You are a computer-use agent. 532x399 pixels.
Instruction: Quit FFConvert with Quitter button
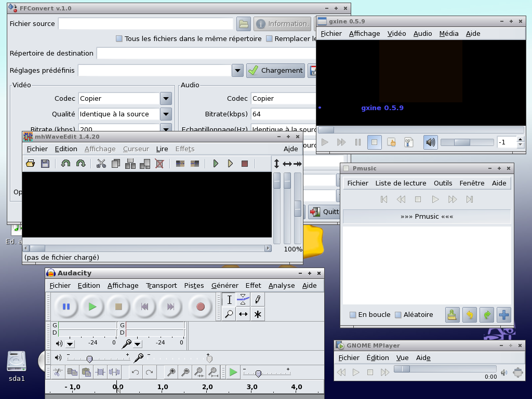point(324,212)
